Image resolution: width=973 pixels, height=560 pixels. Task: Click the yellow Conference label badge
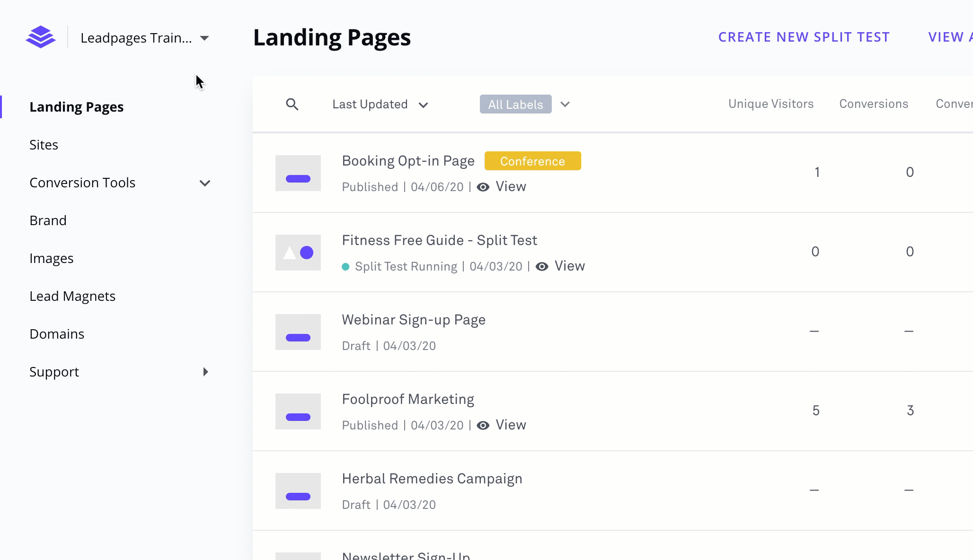tap(532, 161)
